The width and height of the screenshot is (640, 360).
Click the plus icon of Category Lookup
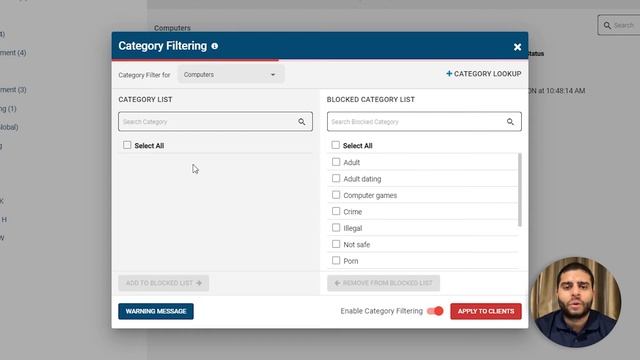tap(449, 73)
